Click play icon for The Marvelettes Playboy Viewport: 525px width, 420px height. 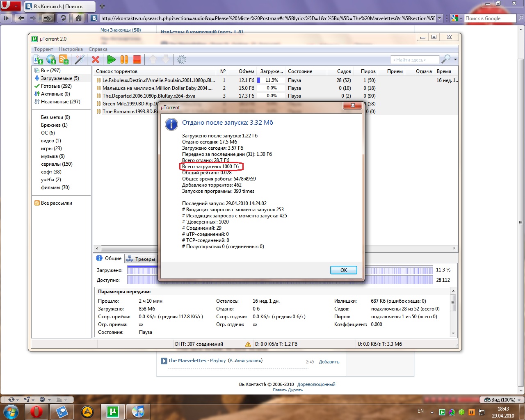point(164,361)
